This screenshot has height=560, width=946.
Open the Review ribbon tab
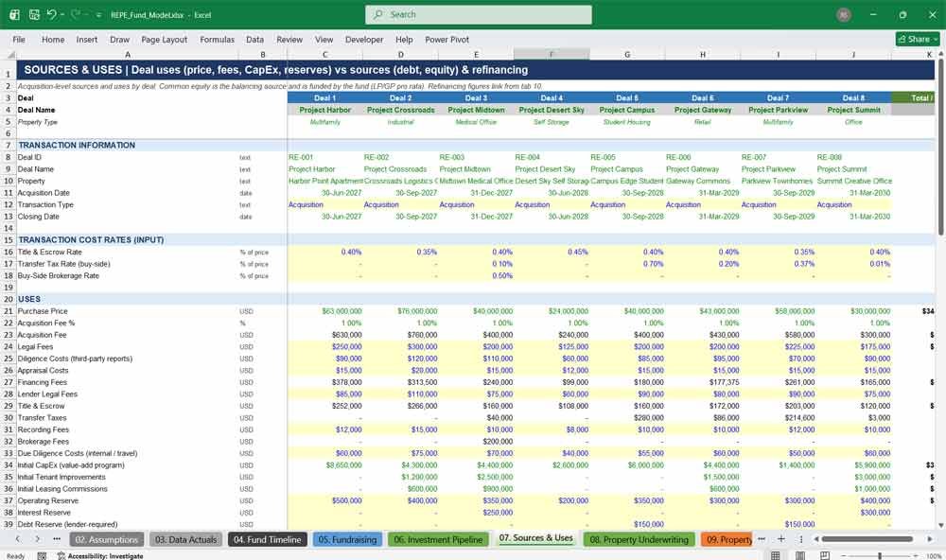pyautogui.click(x=289, y=39)
